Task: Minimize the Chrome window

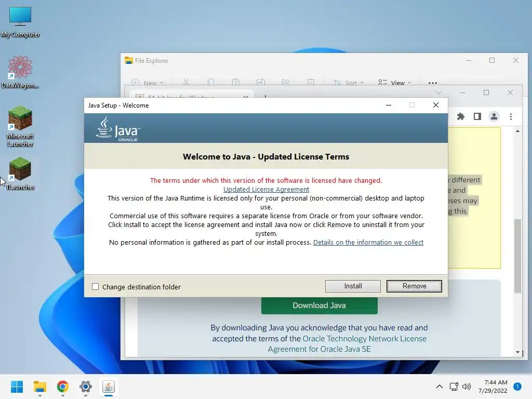Action: tap(462, 92)
